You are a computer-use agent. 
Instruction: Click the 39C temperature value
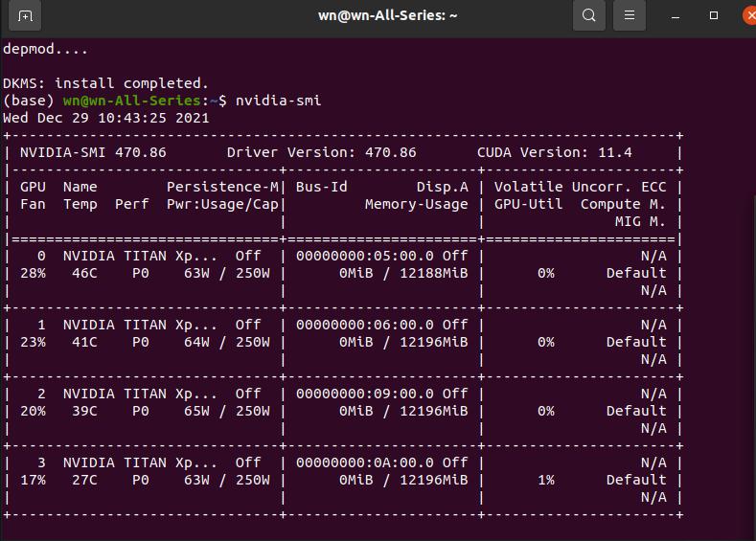(84, 411)
